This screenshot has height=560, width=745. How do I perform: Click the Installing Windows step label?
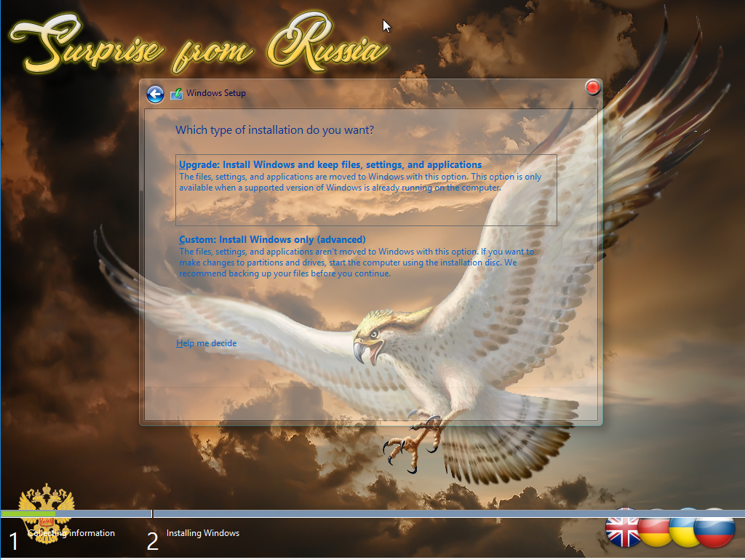tap(203, 533)
